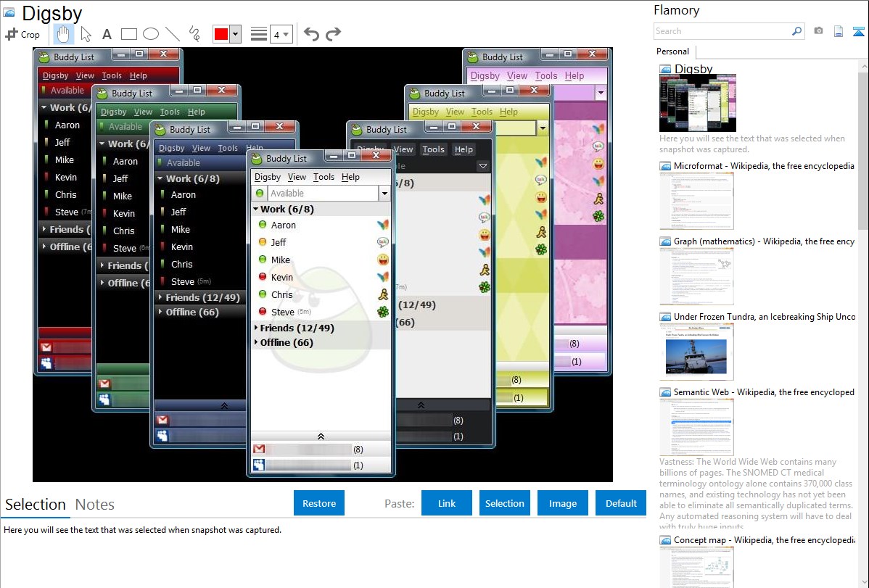Viewport: 869px width, 588px height.
Task: Open the Available status dropdown in the white Buddy List
Action: [384, 194]
